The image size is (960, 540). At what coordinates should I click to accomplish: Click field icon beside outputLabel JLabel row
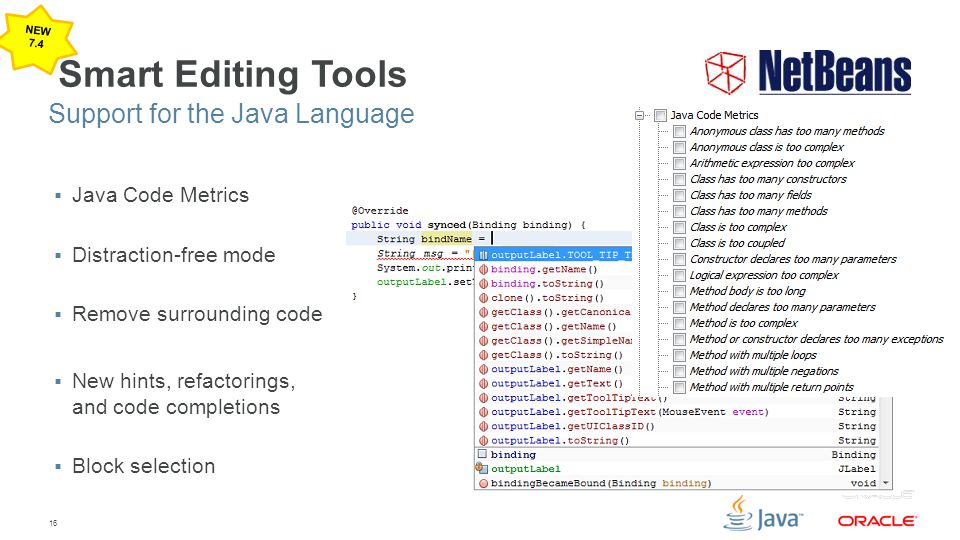(x=481, y=468)
